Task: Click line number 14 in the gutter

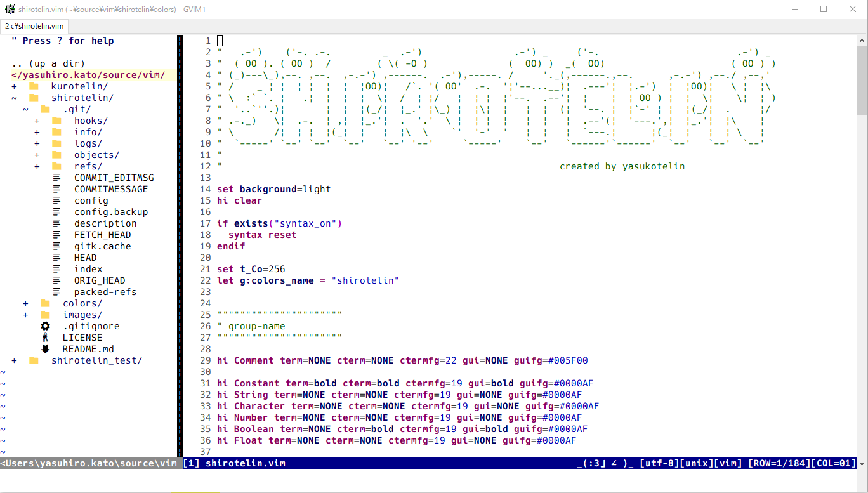Action: (205, 189)
